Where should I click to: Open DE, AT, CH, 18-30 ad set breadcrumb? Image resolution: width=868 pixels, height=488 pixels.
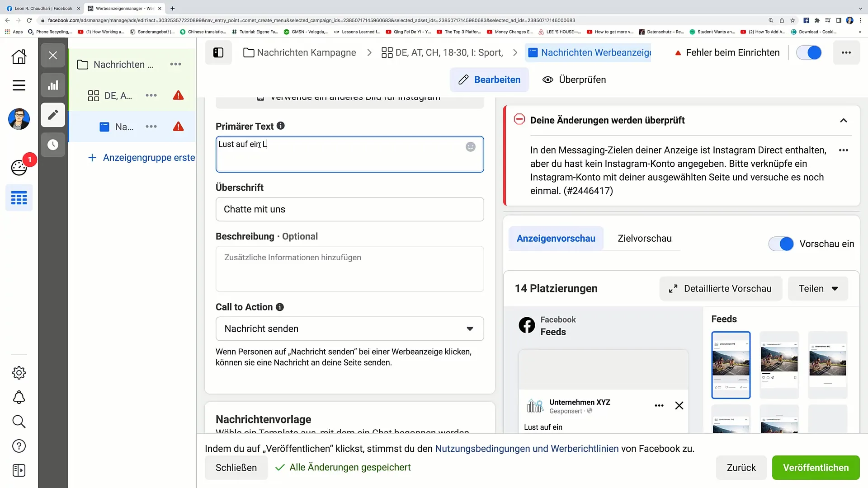tap(442, 52)
